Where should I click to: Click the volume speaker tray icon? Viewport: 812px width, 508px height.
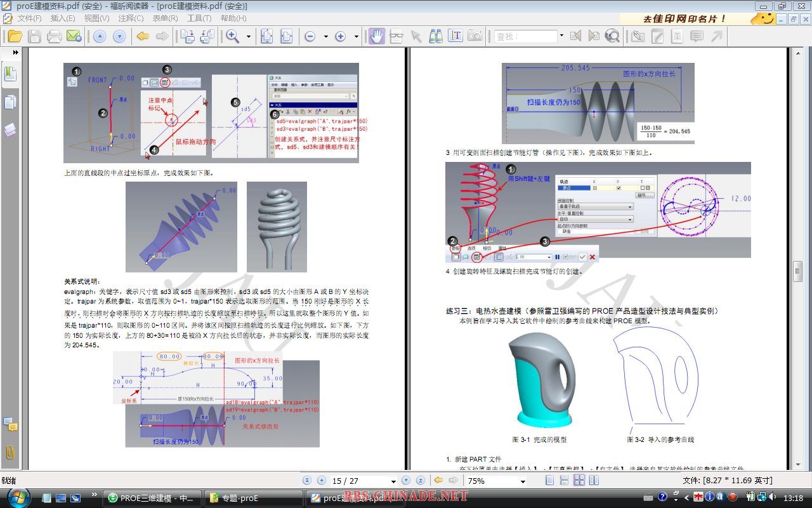[773, 497]
